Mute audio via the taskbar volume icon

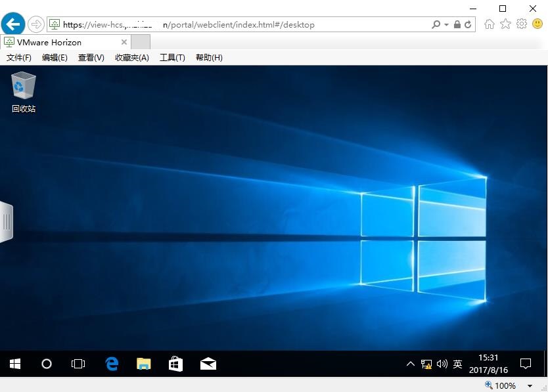441,363
